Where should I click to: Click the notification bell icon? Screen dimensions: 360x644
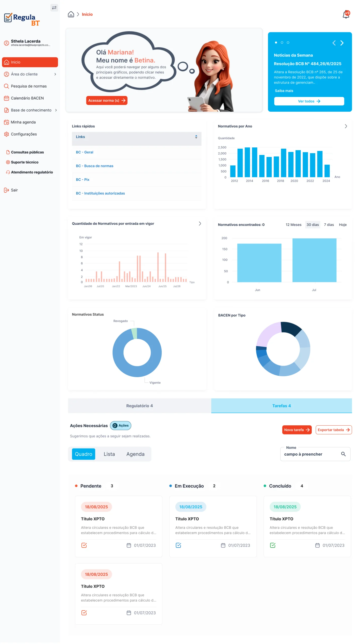tap(346, 15)
